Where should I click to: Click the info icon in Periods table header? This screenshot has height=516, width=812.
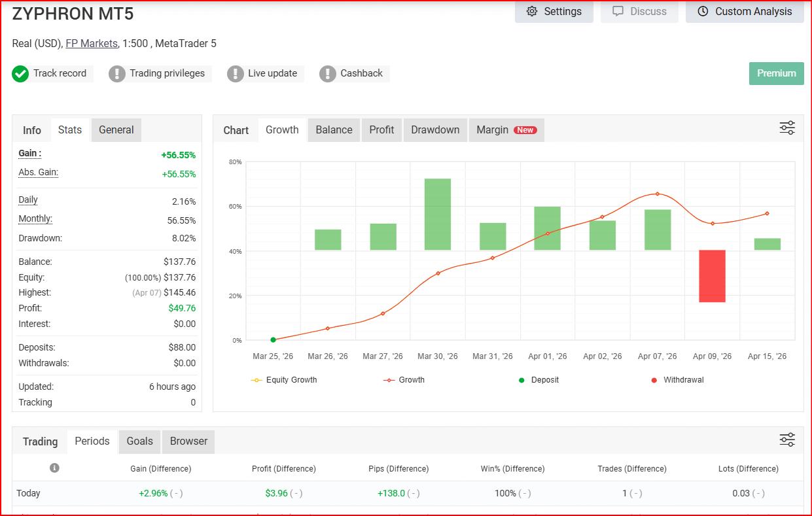click(54, 468)
